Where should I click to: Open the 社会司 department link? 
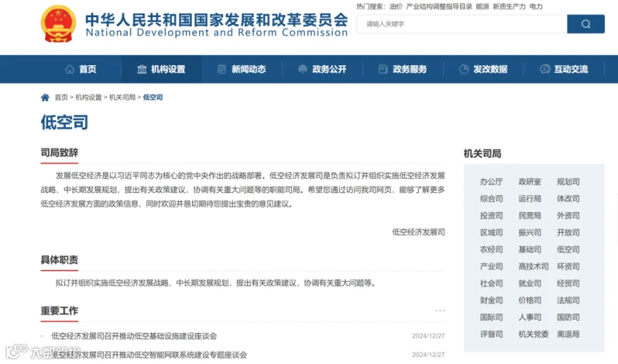[492, 284]
